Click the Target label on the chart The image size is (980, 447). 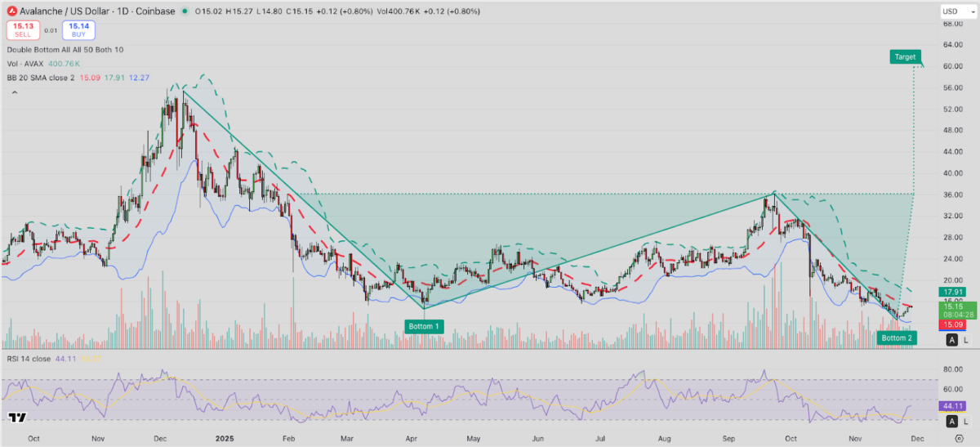(x=905, y=57)
